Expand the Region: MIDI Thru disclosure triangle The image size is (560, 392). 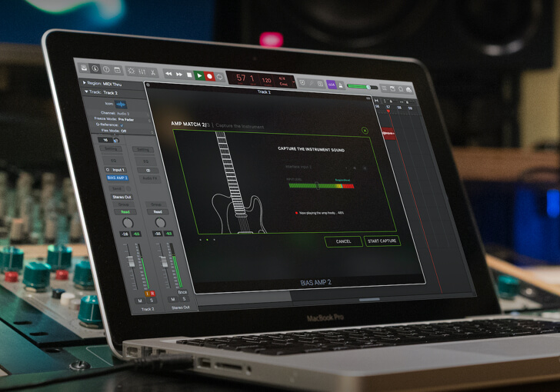point(85,82)
